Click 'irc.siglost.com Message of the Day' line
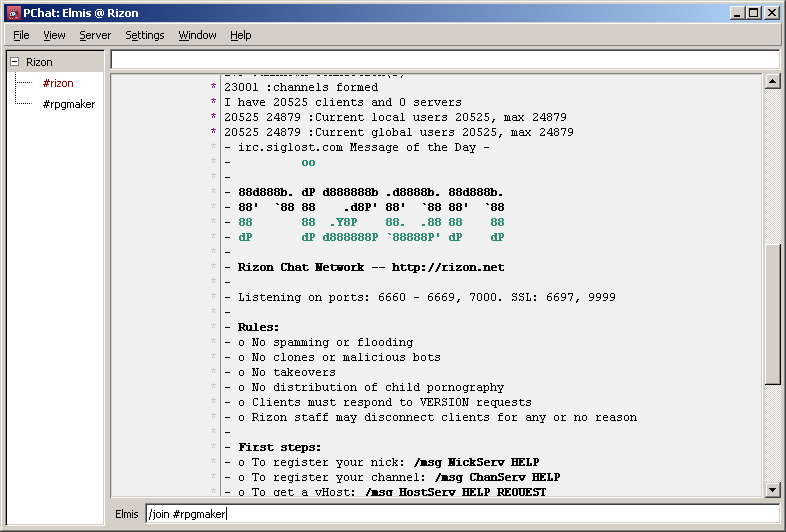 [x=357, y=147]
